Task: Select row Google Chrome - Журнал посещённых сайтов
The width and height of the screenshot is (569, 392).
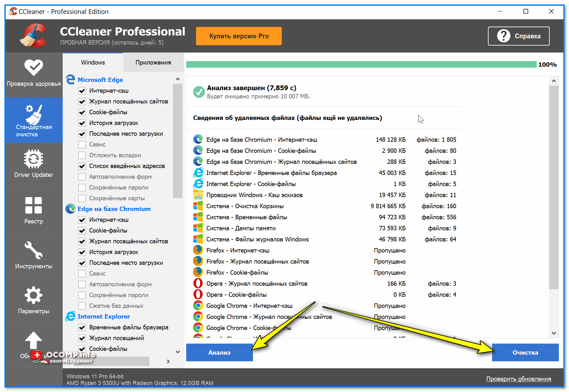Action: click(x=325, y=317)
